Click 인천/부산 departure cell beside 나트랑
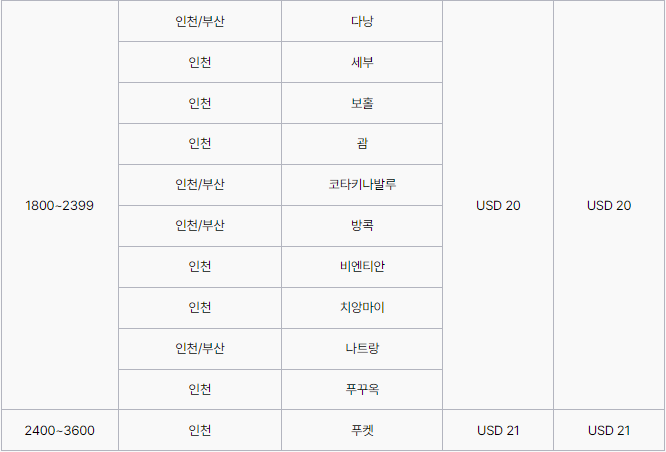666x452 pixels. (x=200, y=349)
